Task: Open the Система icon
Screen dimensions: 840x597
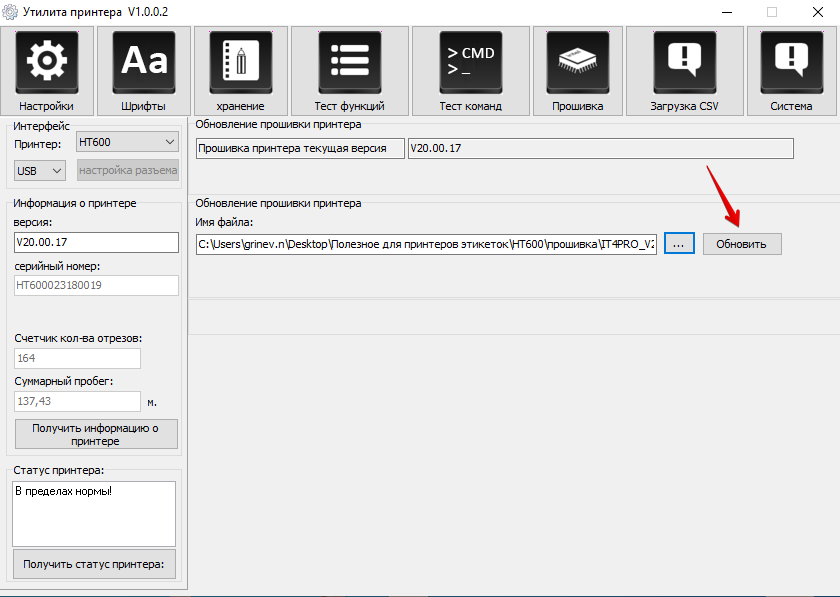Action: pos(791,63)
